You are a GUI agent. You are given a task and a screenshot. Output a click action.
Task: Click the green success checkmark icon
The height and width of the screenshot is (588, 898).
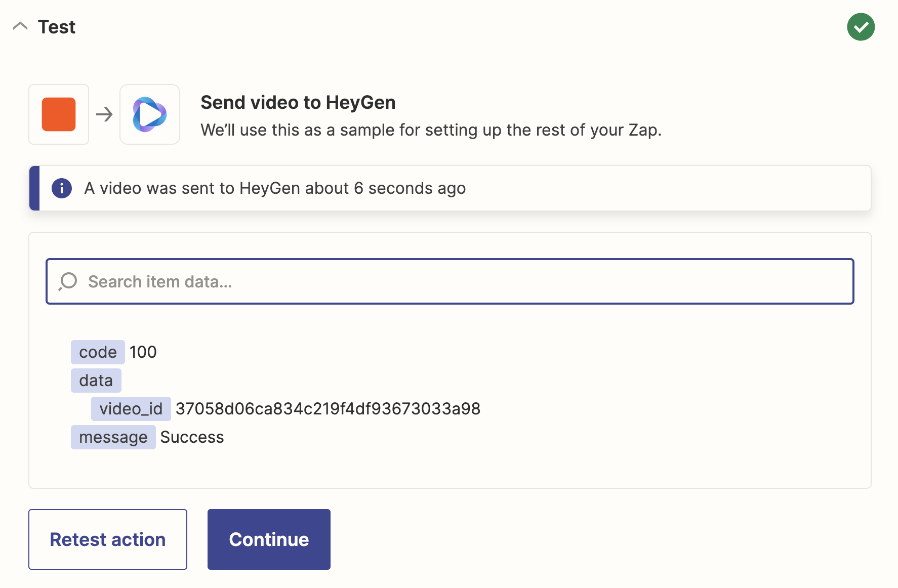coord(861,27)
